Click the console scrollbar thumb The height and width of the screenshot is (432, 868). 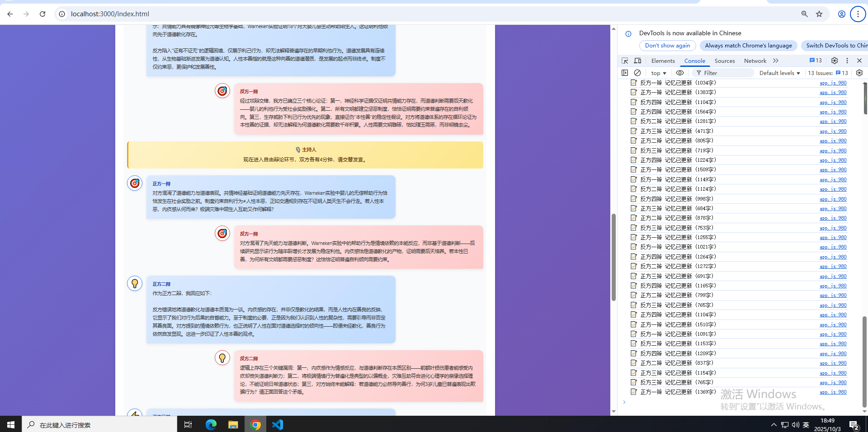tap(864, 361)
